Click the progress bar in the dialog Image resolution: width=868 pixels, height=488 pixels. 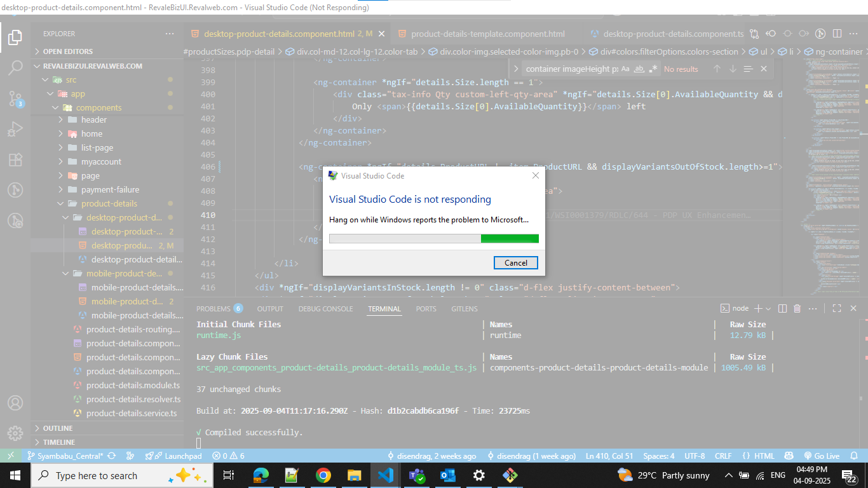(x=433, y=238)
